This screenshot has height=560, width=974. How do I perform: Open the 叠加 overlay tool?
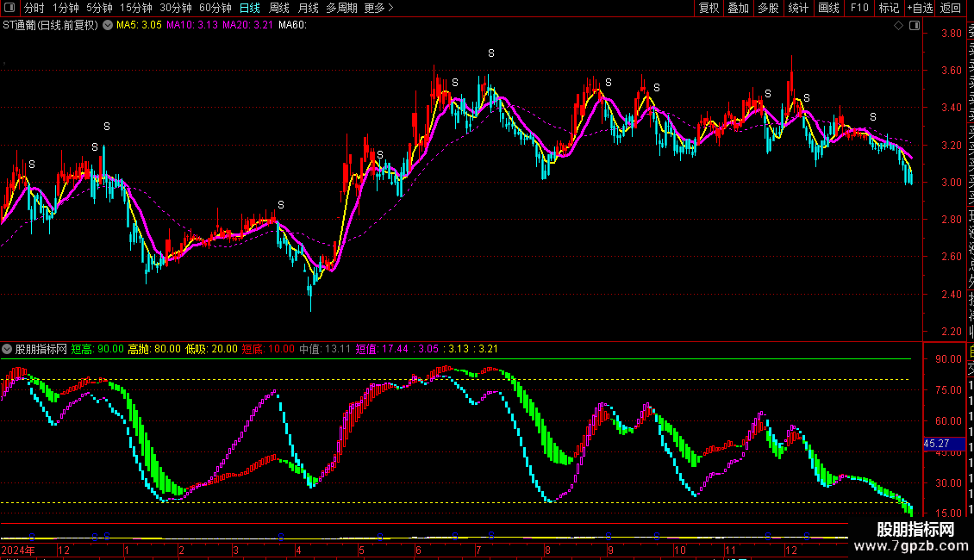pyautogui.click(x=738, y=8)
